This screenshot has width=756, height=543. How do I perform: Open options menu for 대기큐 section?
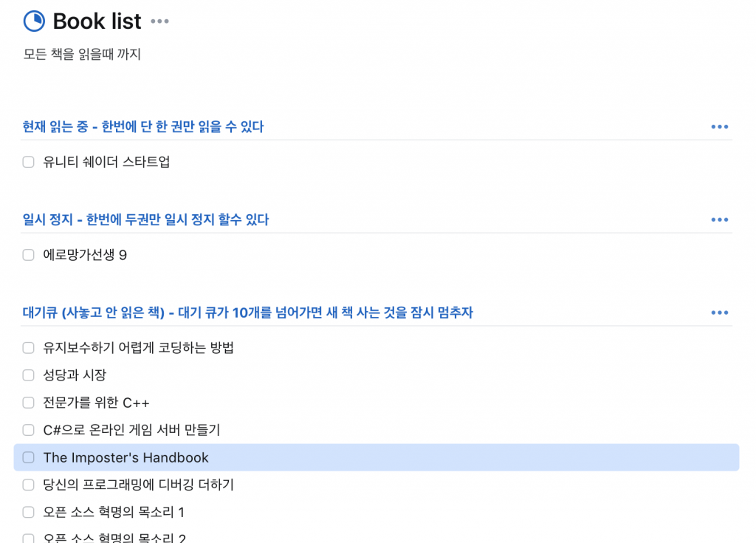coord(719,313)
